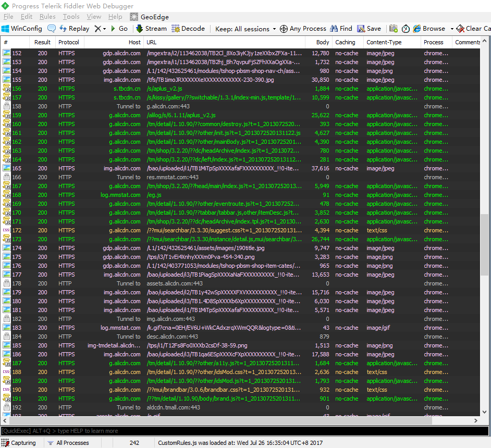491x448 pixels.
Task: Sort by the Host column header
Action: (114, 42)
